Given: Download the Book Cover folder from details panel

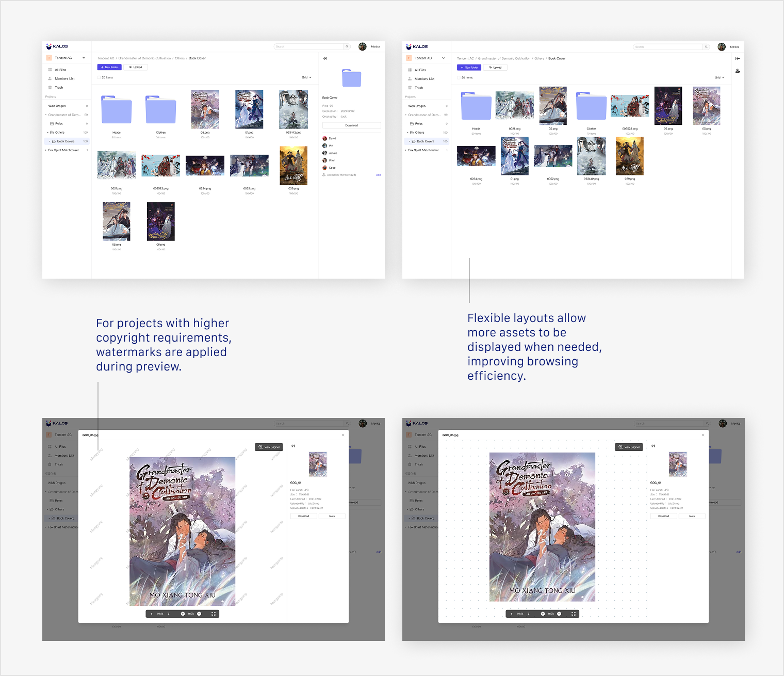Looking at the screenshot, I should 352,125.
